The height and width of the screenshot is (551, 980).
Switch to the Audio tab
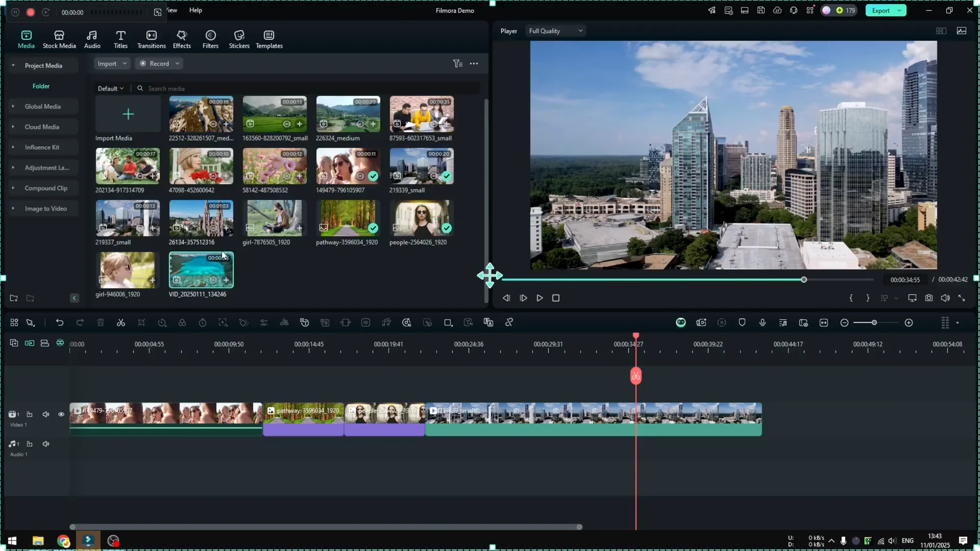(x=92, y=39)
